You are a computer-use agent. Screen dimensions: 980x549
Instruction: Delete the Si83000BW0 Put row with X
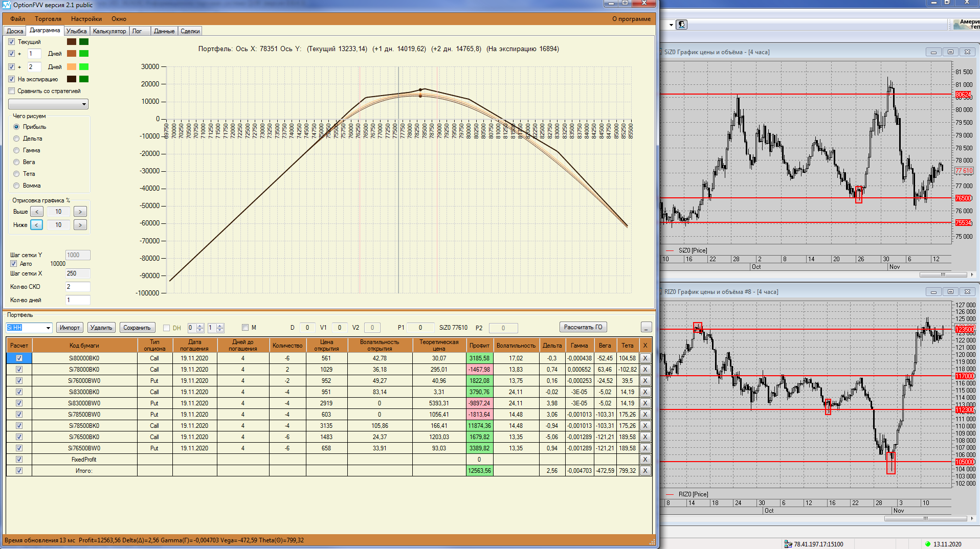point(645,403)
